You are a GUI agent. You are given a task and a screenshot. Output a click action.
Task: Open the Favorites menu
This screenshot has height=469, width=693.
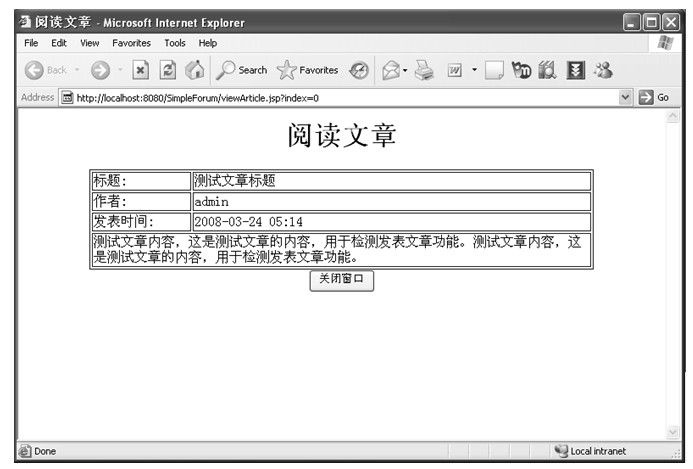click(131, 43)
